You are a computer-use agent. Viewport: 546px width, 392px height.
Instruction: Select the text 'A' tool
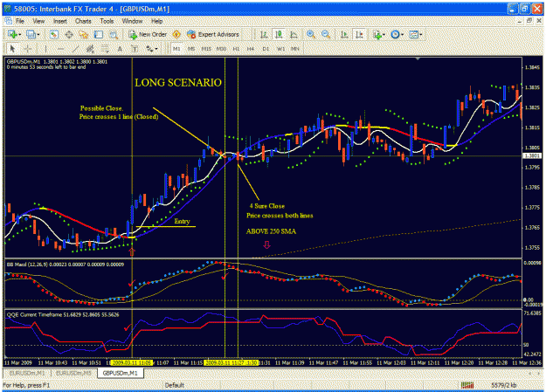pyautogui.click(x=120, y=49)
